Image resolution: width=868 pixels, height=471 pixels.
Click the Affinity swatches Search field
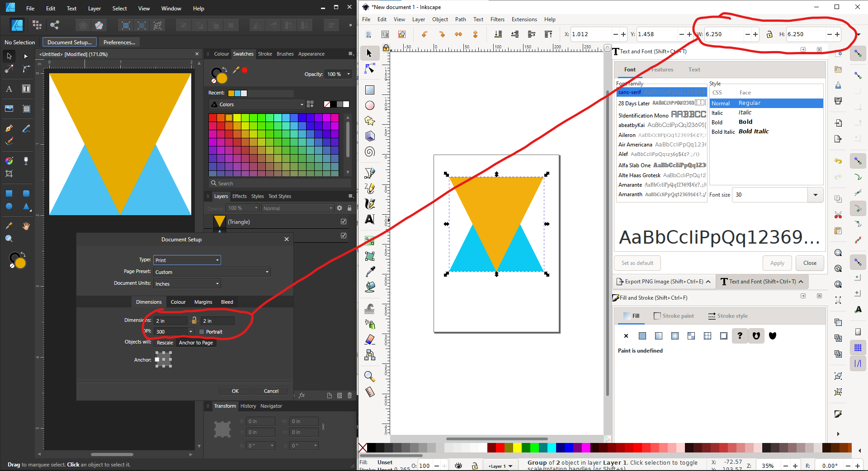(280, 183)
